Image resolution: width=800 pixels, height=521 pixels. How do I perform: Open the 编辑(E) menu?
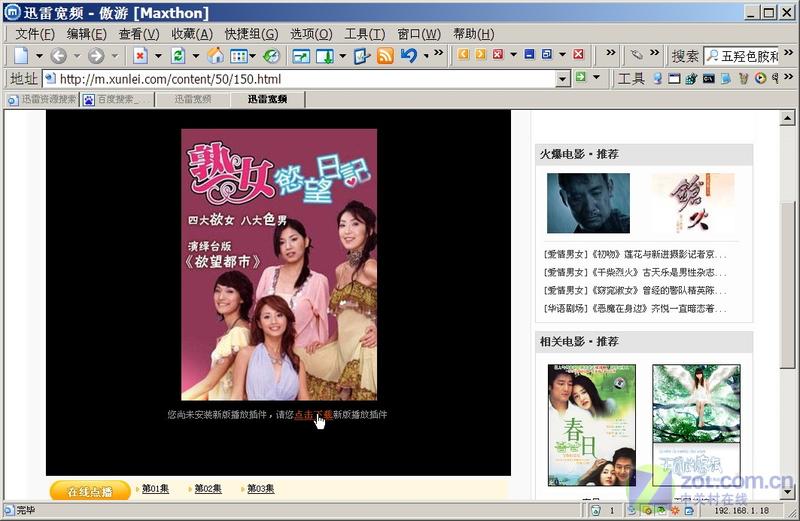[x=87, y=34]
